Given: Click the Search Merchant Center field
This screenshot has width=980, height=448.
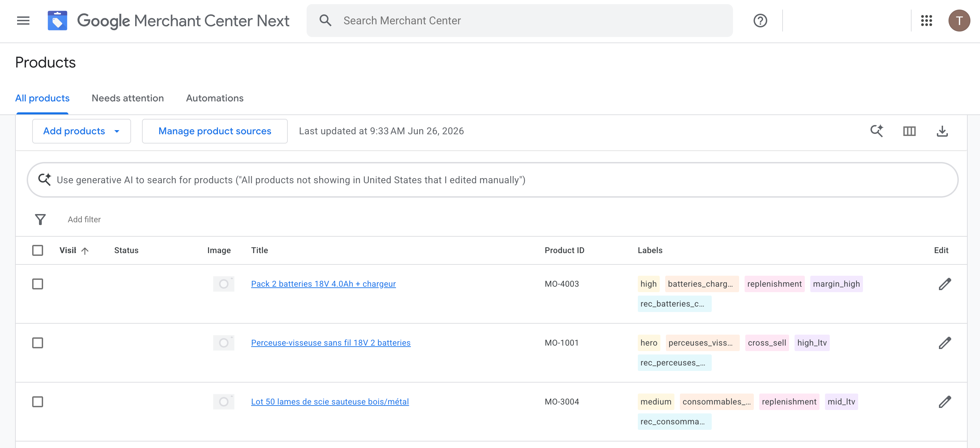Looking at the screenshot, I should tap(520, 21).
